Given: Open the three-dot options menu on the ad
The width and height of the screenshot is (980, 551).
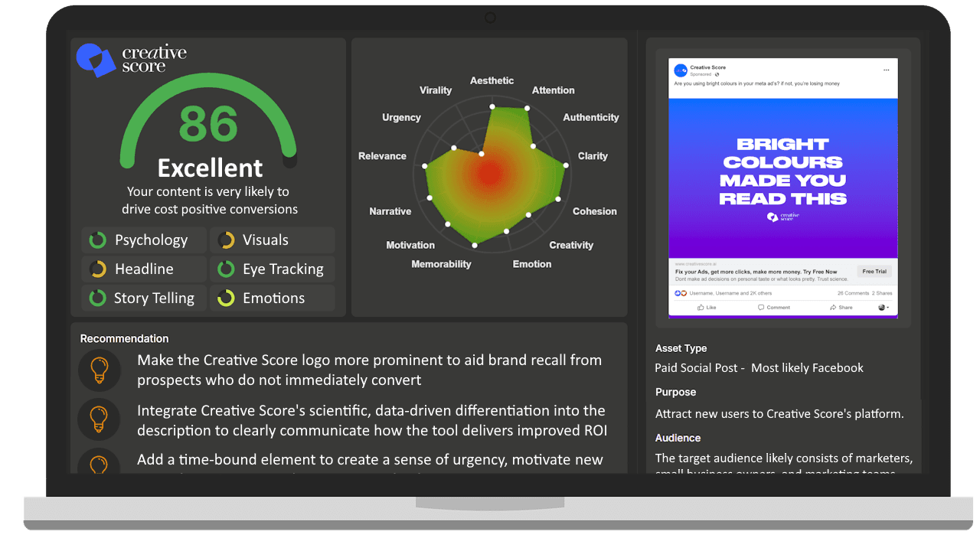Looking at the screenshot, I should [x=886, y=70].
